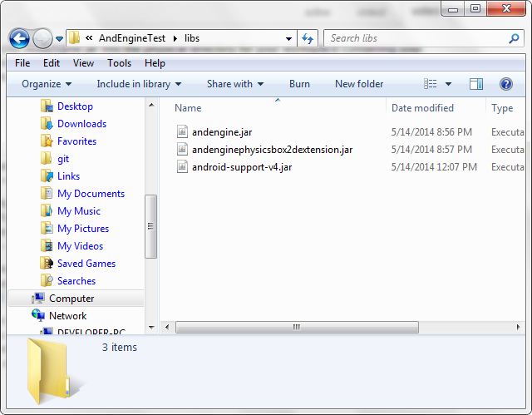The width and height of the screenshot is (532, 415).
Task: Click date 5/14/2014 12:07 PM
Action: click(x=434, y=167)
